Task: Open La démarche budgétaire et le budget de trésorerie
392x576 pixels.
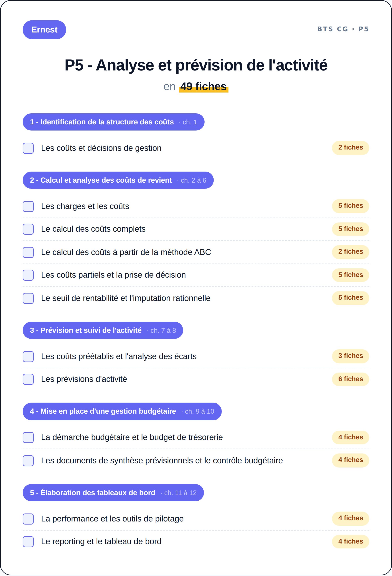Action: pyautogui.click(x=132, y=438)
